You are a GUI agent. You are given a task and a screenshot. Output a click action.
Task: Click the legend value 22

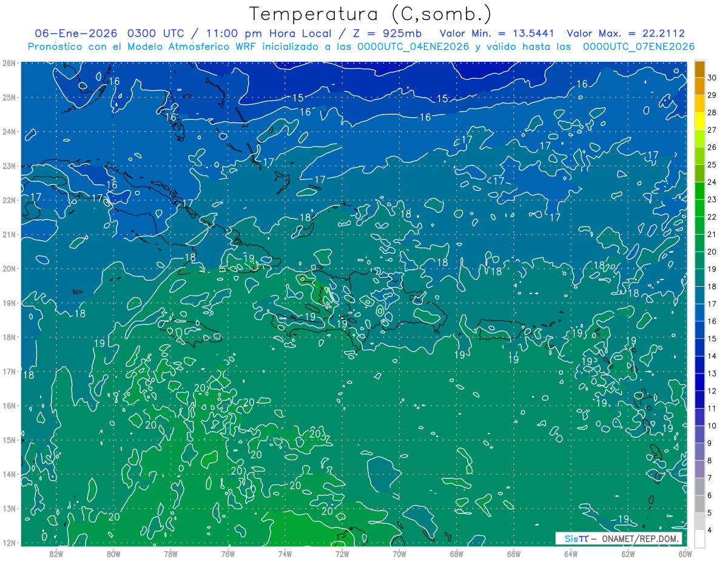712,217
